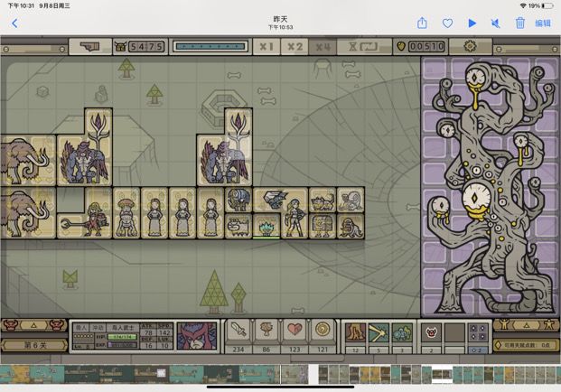This screenshot has width=561, height=392.
Task: Open the game settings gear icon
Action: coord(470,46)
